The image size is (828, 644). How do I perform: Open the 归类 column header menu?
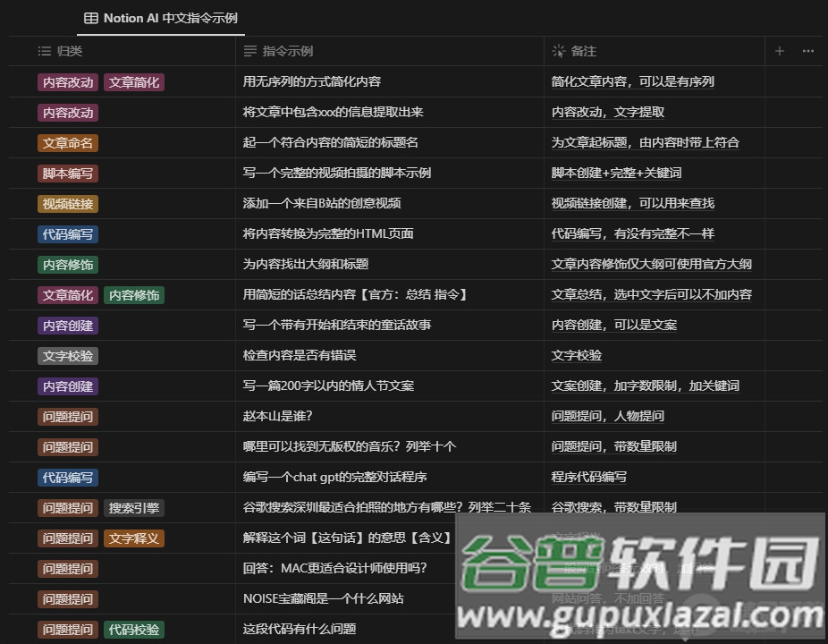[x=63, y=51]
